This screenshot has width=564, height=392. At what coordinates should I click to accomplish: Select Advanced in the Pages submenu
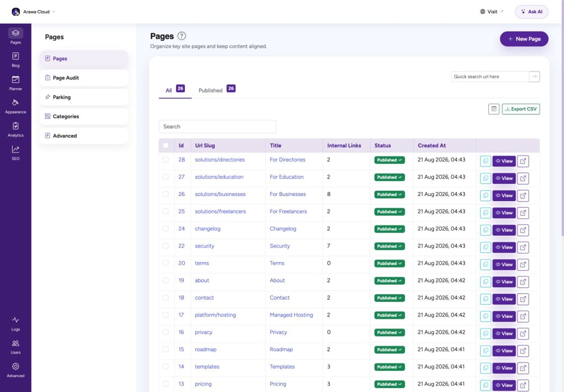tap(84, 136)
